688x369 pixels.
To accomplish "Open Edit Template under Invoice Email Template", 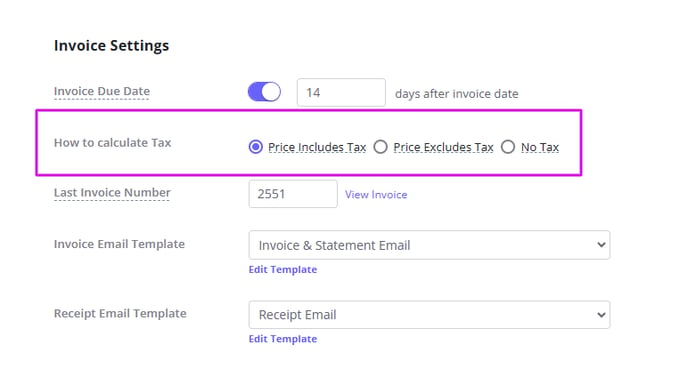I will [x=283, y=269].
